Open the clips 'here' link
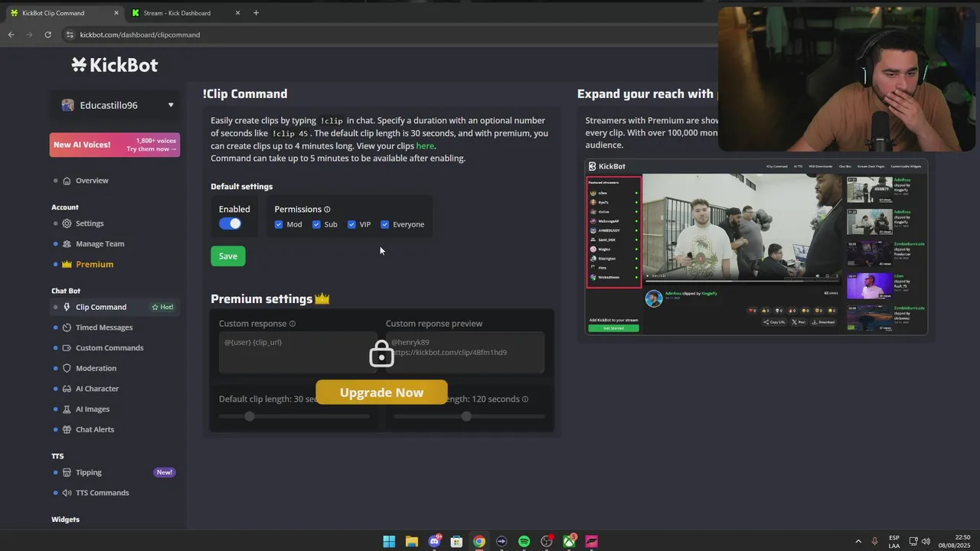Screen dimensions: 980x551 tap(425, 146)
